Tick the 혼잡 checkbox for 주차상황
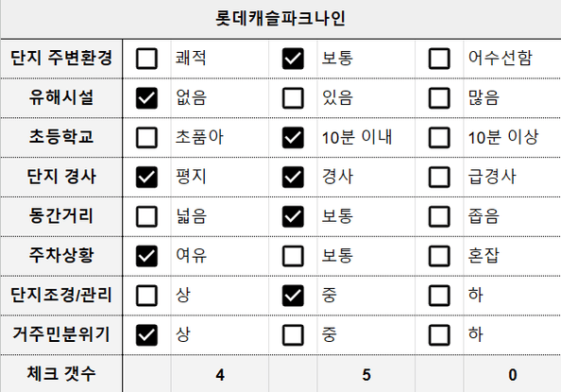Screen dimensions: 561x392 point(439,256)
